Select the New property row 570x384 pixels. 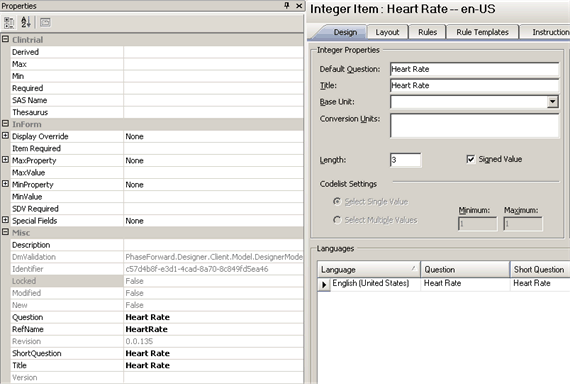point(156,305)
